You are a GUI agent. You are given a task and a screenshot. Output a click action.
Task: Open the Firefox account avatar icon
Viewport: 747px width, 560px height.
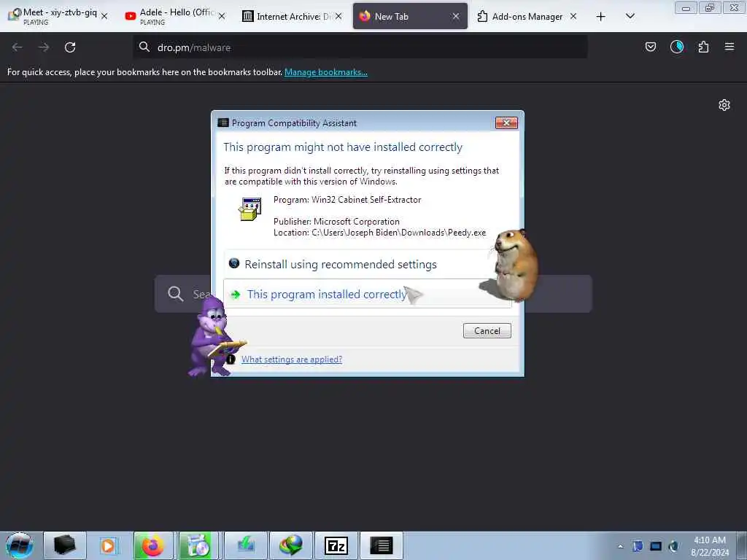[676, 47]
